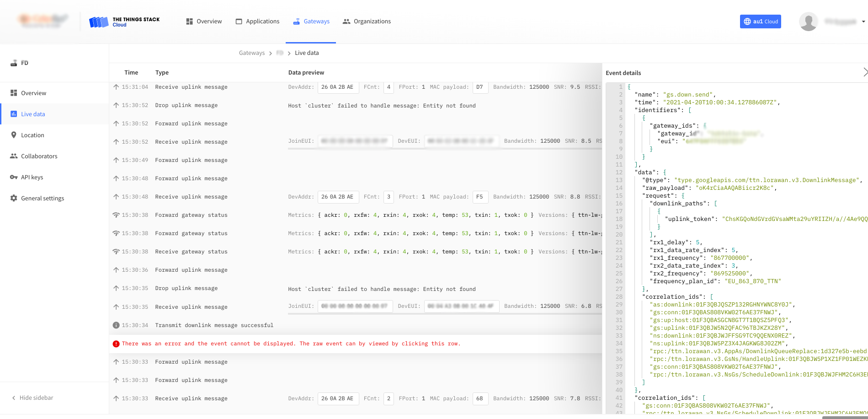Image resolution: width=868 pixels, height=419 pixels.
Task: Click The Things Stack logo
Action: [98, 21]
